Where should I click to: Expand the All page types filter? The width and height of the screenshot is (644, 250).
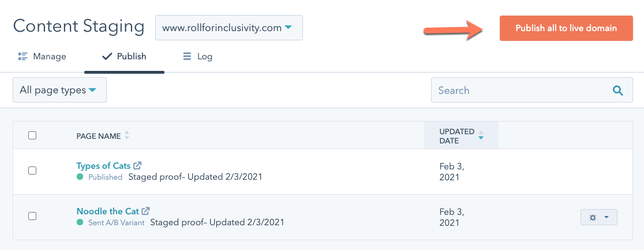[59, 90]
